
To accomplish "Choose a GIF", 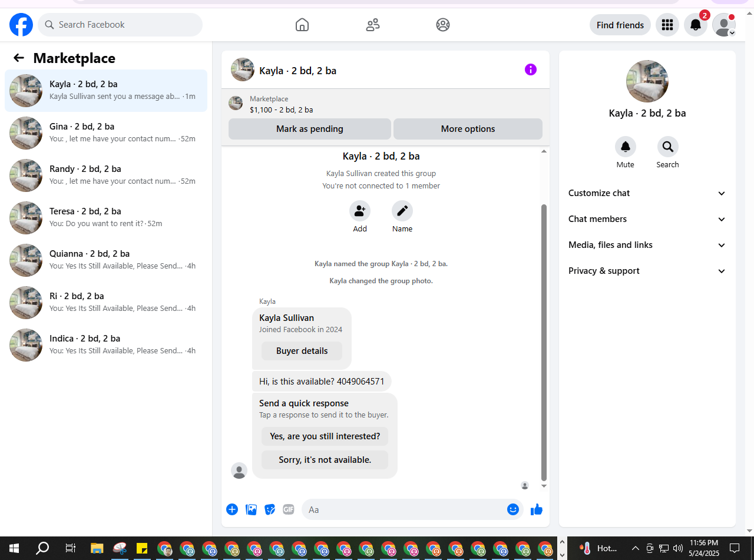I will [288, 509].
